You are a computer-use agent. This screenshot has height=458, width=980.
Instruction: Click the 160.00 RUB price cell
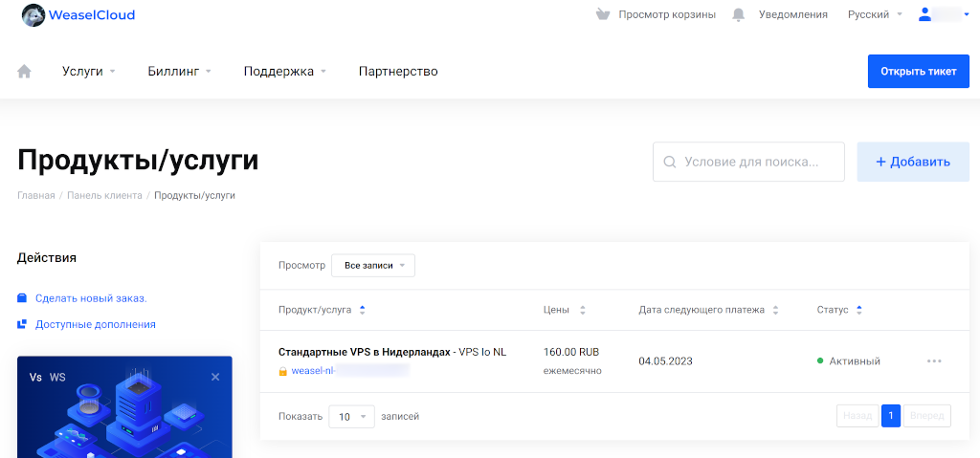click(x=572, y=352)
